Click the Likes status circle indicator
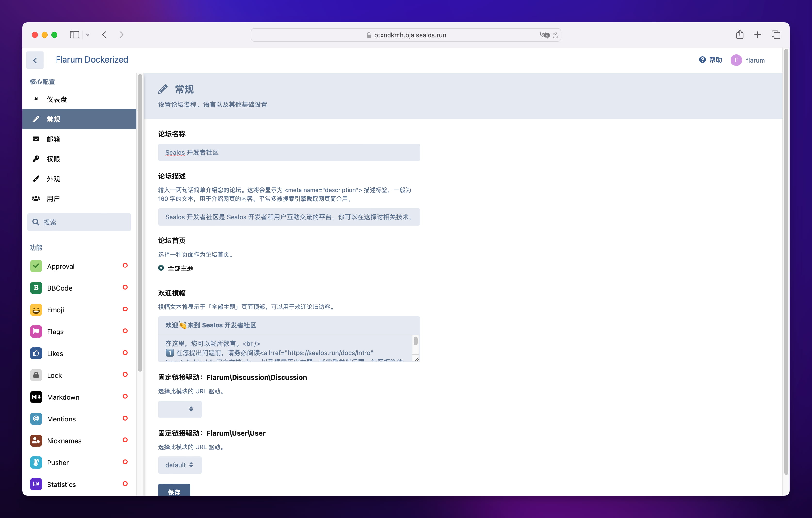Viewport: 812px width, 518px height. [125, 353]
